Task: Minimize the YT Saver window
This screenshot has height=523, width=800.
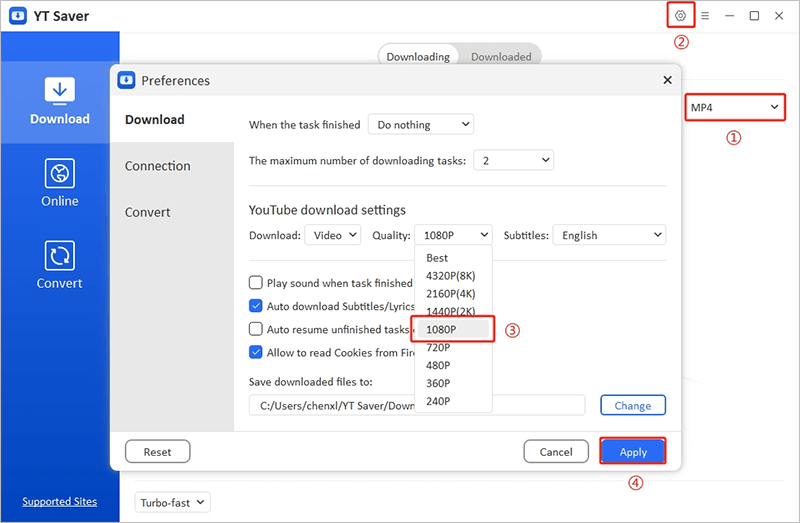Action: [730, 16]
